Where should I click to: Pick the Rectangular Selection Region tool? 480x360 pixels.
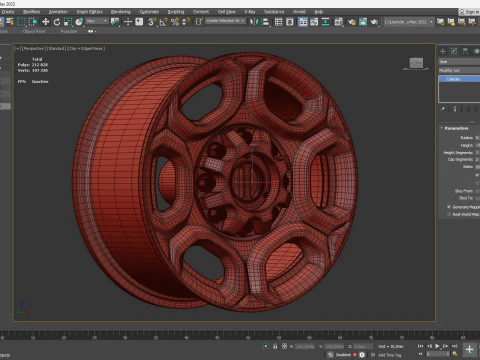pos(21,22)
